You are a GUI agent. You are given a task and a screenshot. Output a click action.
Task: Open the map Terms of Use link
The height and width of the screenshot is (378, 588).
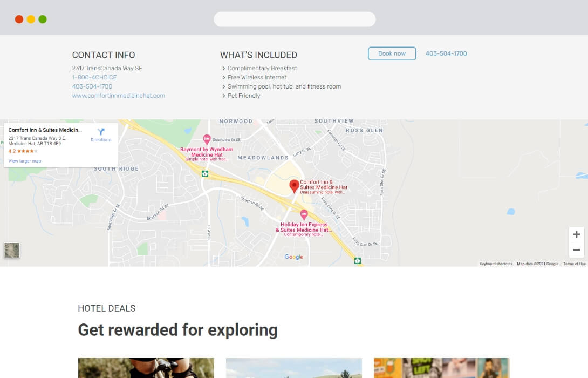(x=574, y=264)
